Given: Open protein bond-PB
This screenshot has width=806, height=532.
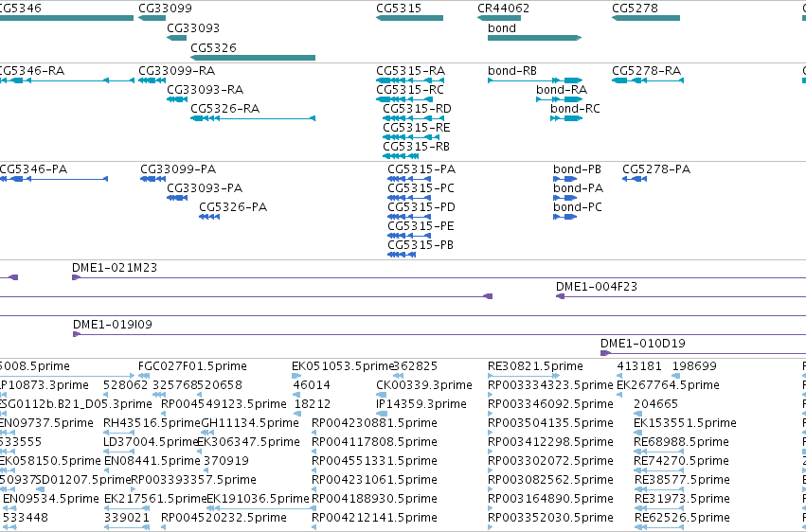Looking at the screenshot, I should click(577, 168).
